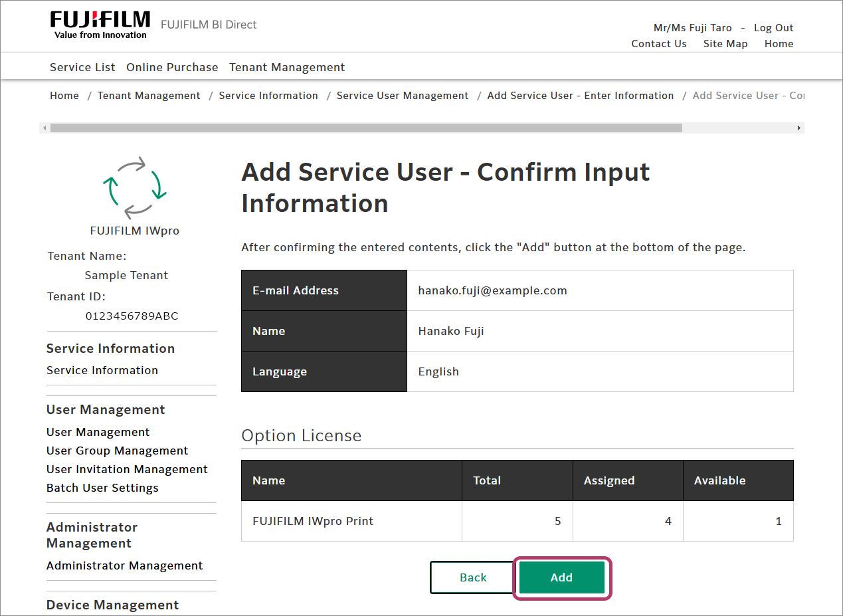This screenshot has width=843, height=616.
Task: Log out using the Log Out link
Action: tap(773, 28)
